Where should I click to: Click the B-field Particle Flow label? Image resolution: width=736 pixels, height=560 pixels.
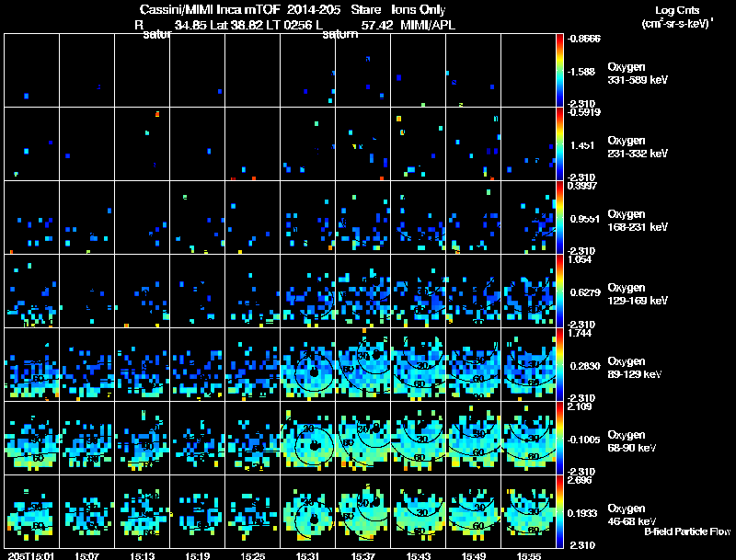(x=686, y=531)
